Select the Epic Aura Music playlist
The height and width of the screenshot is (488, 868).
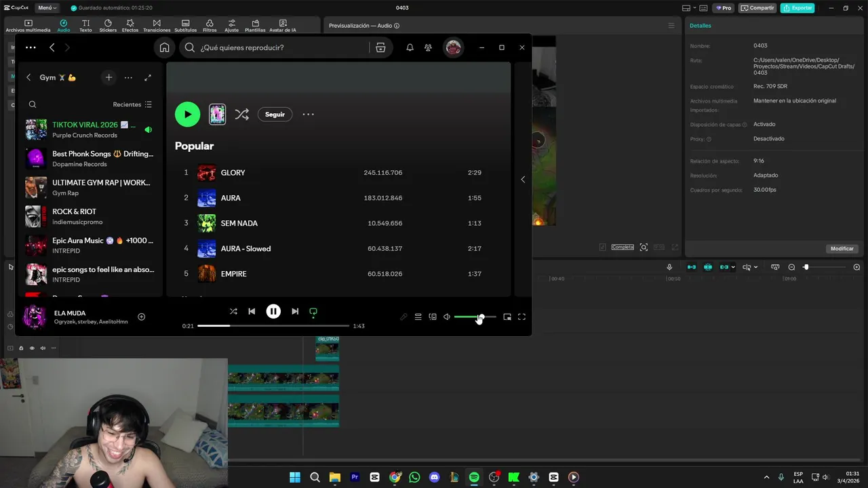coord(89,245)
